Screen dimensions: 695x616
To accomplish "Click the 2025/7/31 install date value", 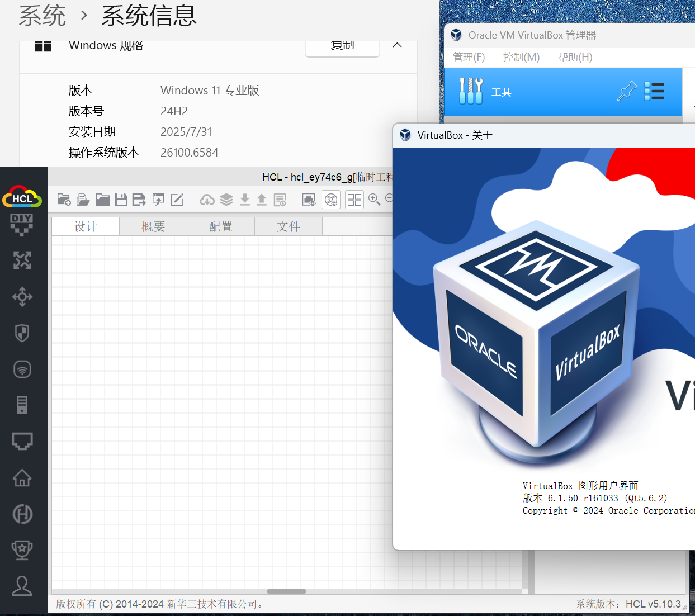I will pyautogui.click(x=186, y=132).
